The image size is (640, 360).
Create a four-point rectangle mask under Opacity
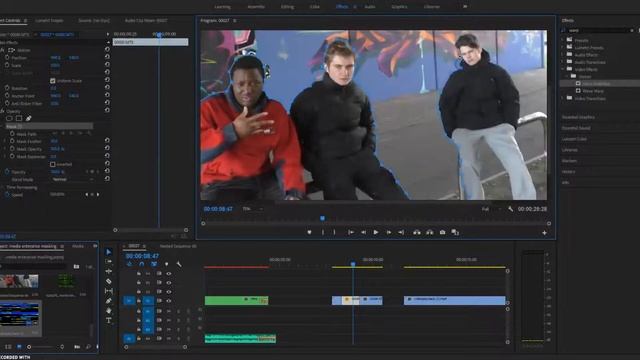click(19, 118)
